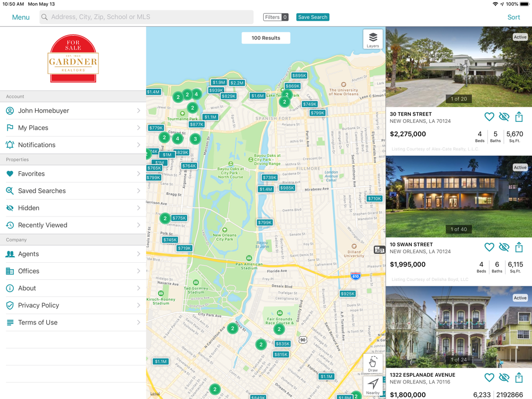532x399 pixels.
Task: Open the Filters button
Action: tap(276, 17)
